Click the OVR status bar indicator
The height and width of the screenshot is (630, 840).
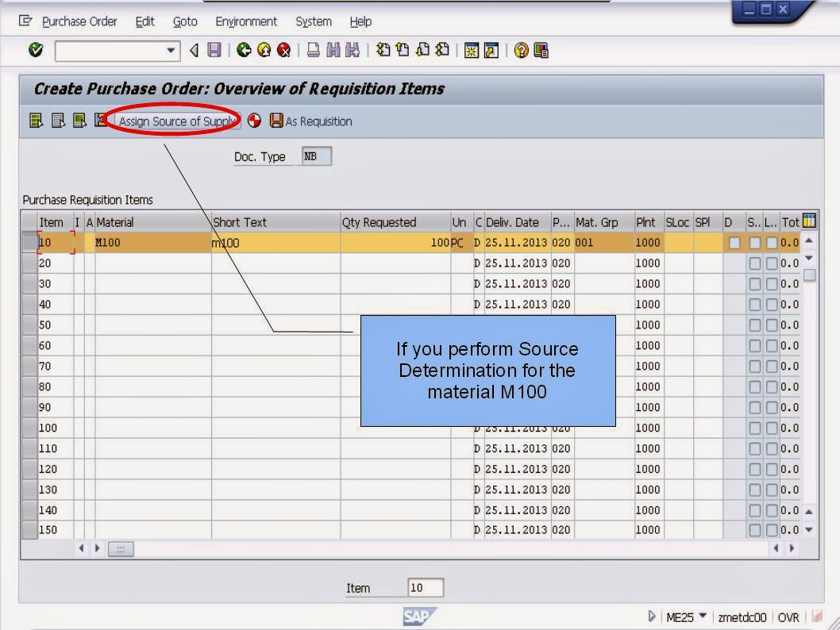point(788,617)
